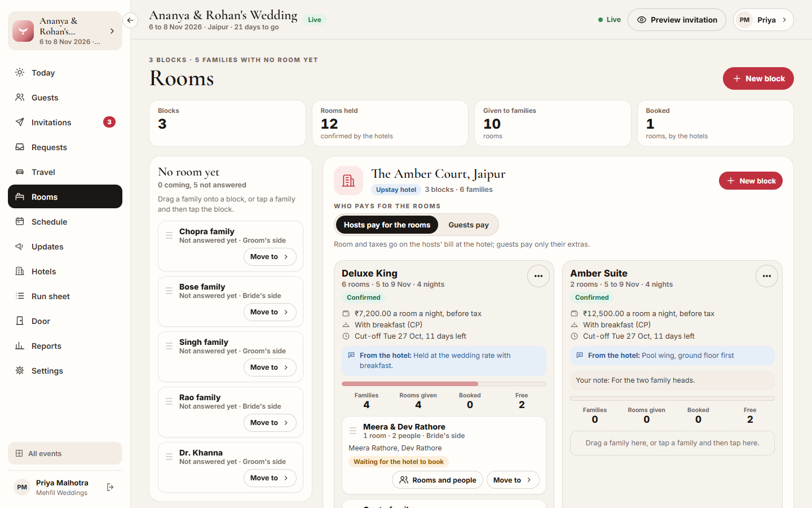Click the Schedule calendar icon
Image resolution: width=812 pixels, height=508 pixels.
[x=20, y=222]
